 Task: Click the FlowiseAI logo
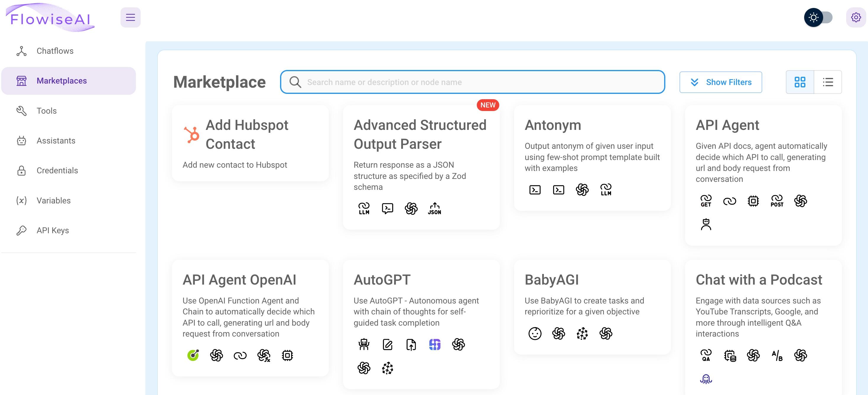[51, 17]
